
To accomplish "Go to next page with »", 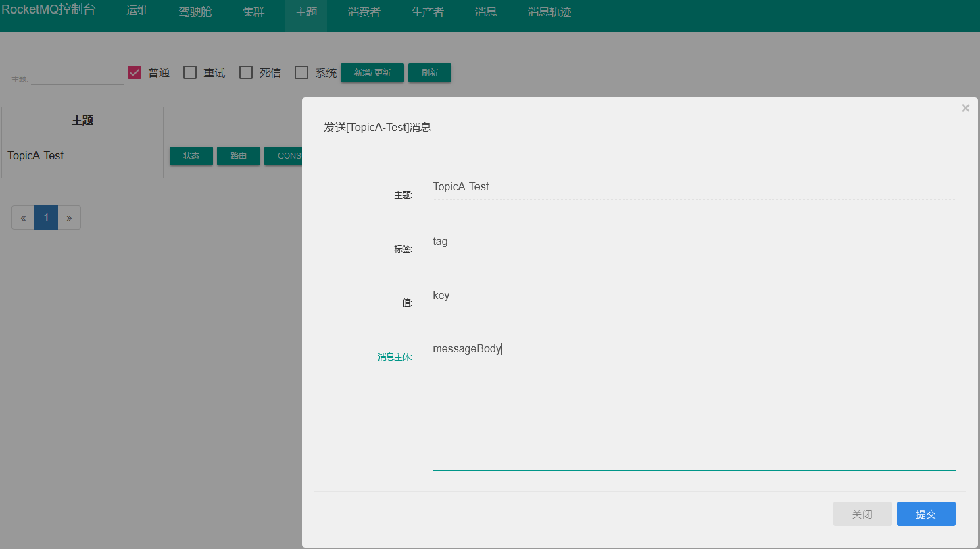I will coord(69,217).
